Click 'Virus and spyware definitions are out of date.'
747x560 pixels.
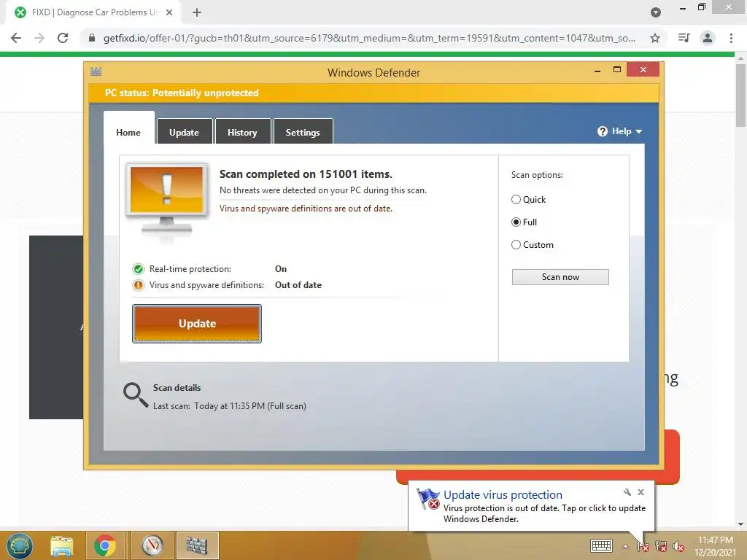point(306,209)
